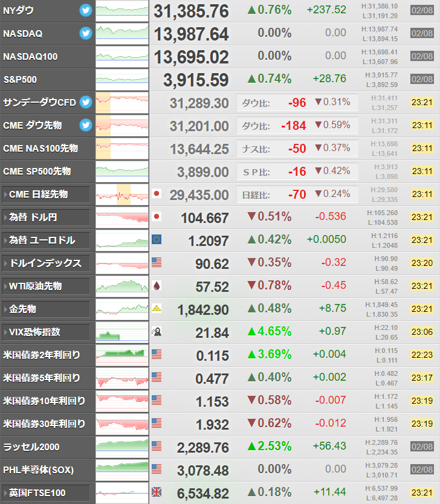440x504 pixels.
Task: Click the US flag beside ラッセル2000 value
Action: [x=157, y=446]
